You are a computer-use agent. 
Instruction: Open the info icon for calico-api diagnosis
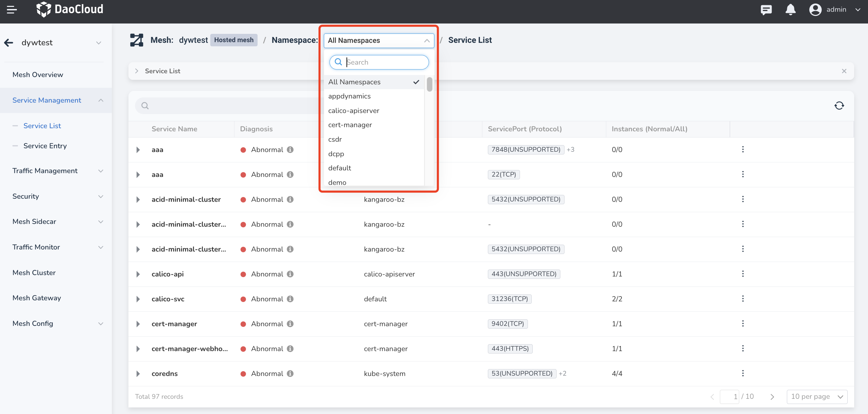290,274
